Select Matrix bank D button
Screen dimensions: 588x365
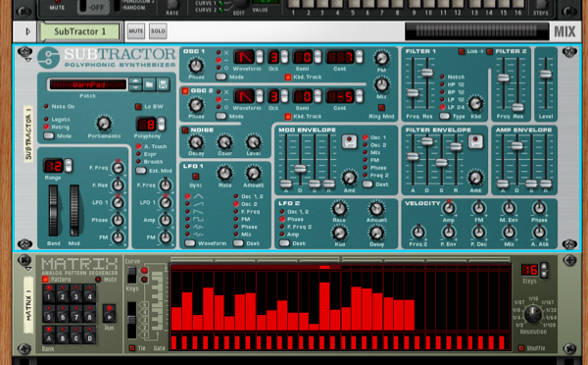point(89,336)
